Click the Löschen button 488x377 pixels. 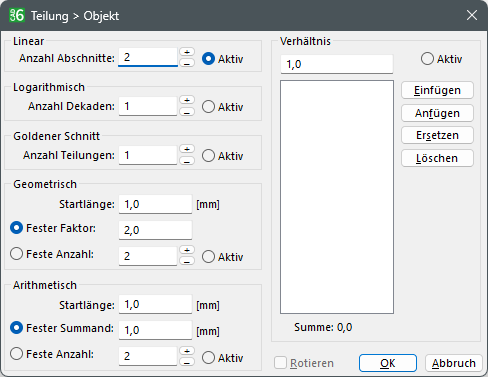click(x=437, y=158)
